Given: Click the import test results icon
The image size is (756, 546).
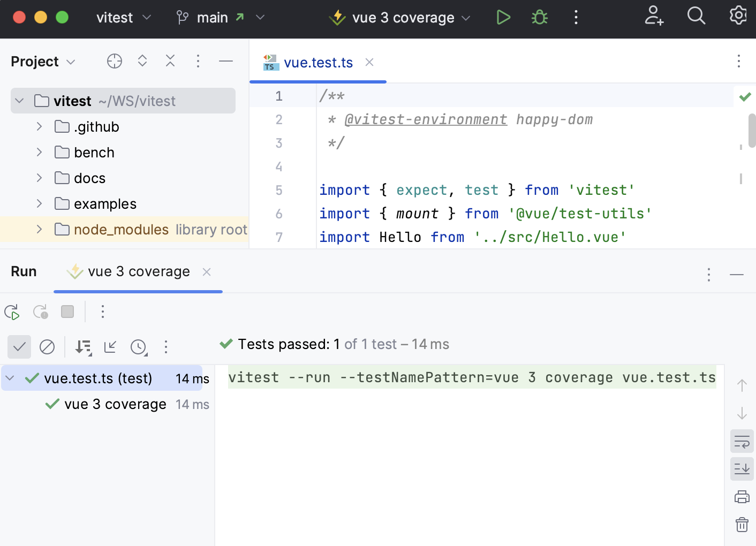Looking at the screenshot, I should click(x=110, y=347).
